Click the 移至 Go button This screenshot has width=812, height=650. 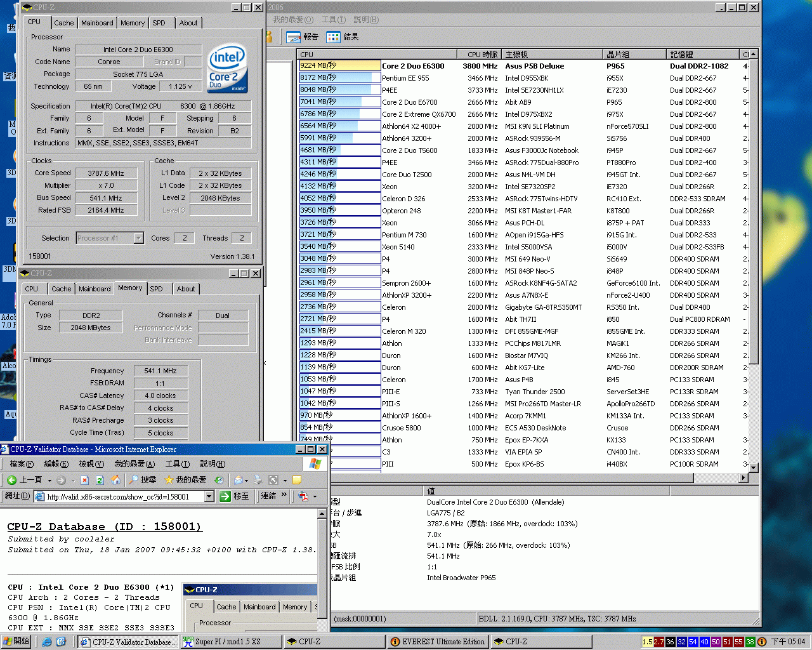pyautogui.click(x=234, y=496)
